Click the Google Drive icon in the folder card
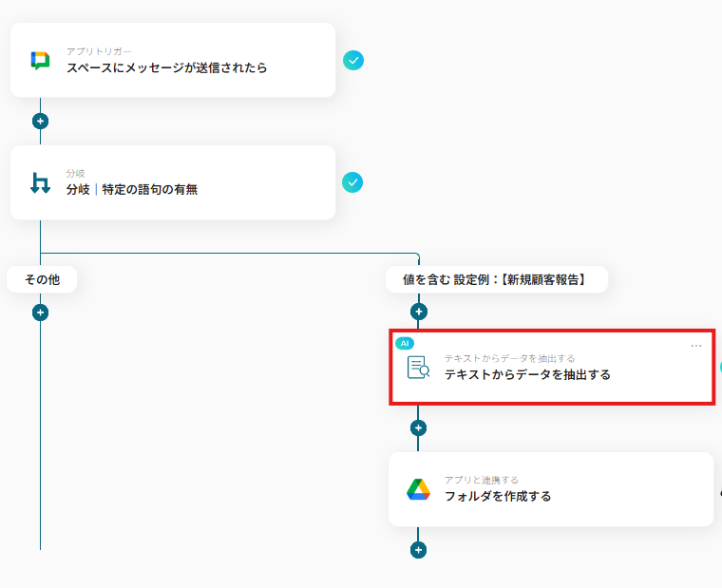Image resolution: width=722 pixels, height=588 pixels. tap(418, 489)
